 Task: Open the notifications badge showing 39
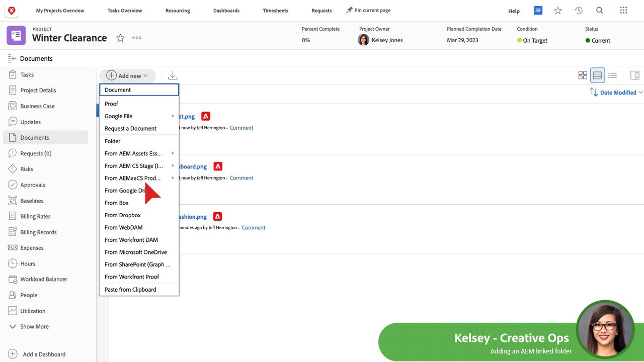(538, 10)
